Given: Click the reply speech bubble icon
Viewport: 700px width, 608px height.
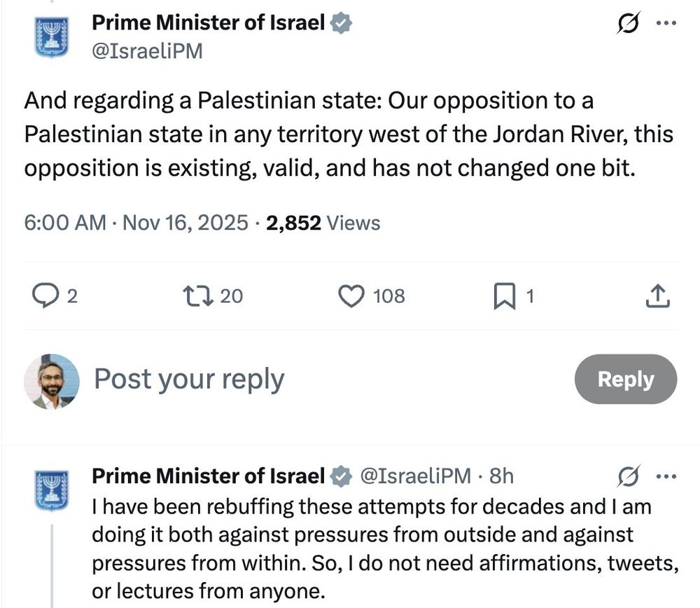Looking at the screenshot, I should (x=46, y=296).
